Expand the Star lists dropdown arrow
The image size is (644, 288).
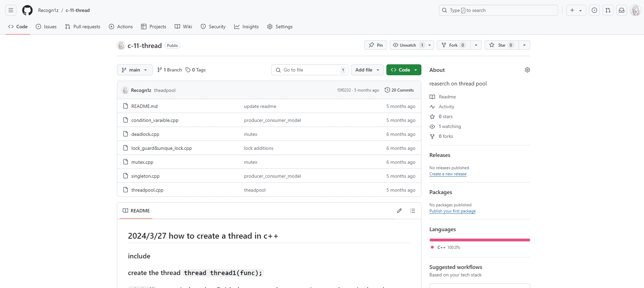(x=524, y=45)
